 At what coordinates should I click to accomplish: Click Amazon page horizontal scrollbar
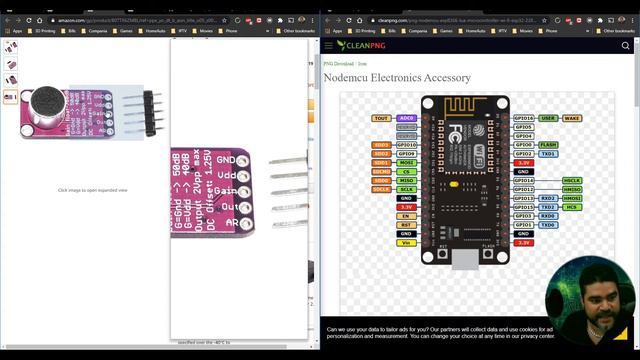point(146,347)
